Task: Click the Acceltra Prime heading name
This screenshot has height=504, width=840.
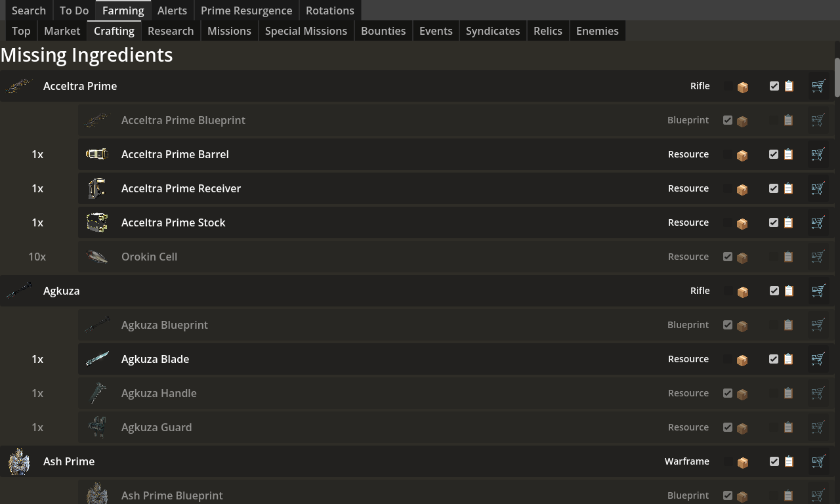Action: 80,86
